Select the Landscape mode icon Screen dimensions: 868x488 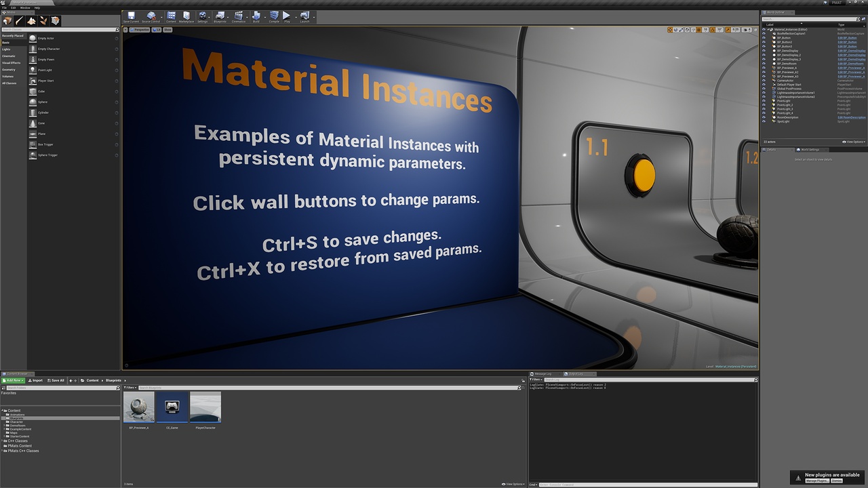(31, 21)
